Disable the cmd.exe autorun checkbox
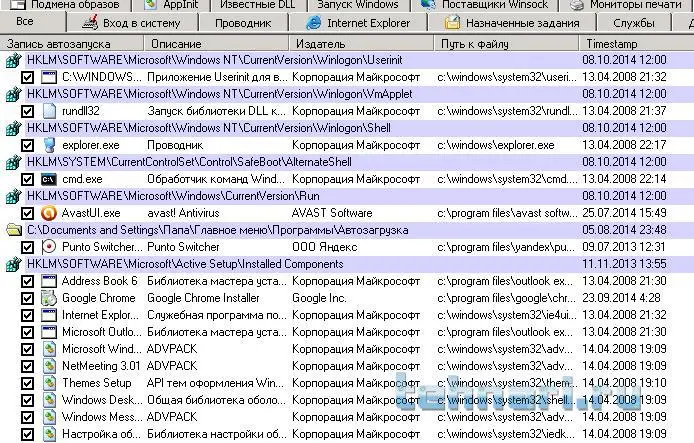 [x=27, y=180]
